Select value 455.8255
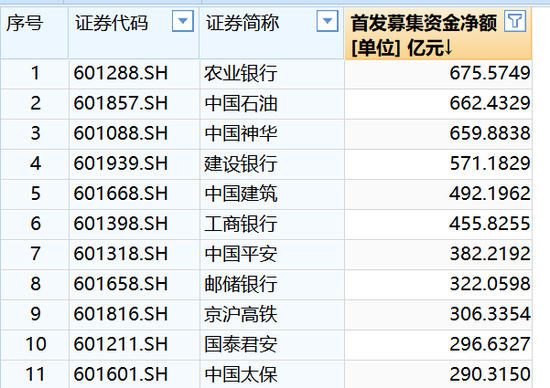Image resolution: width=550 pixels, height=388 pixels. [490, 224]
